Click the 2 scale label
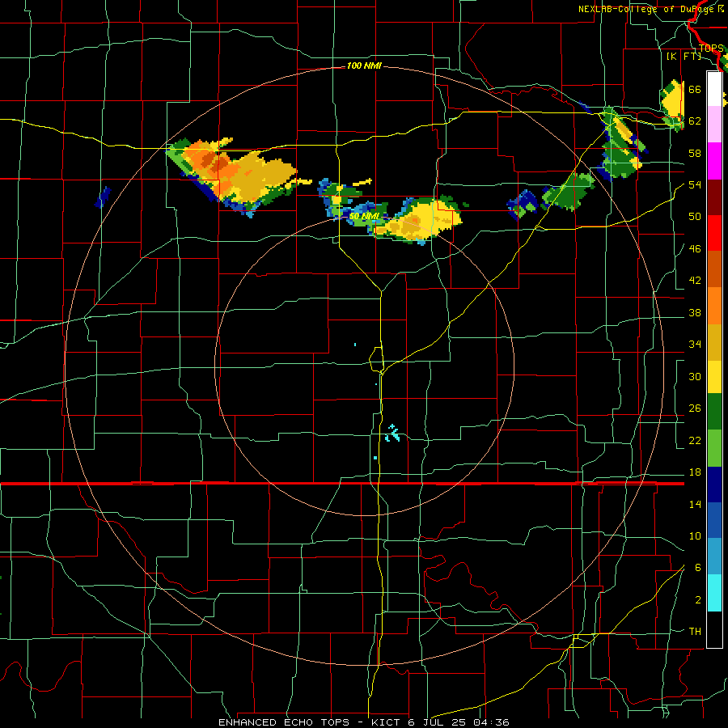The height and width of the screenshot is (728, 728). tap(698, 600)
